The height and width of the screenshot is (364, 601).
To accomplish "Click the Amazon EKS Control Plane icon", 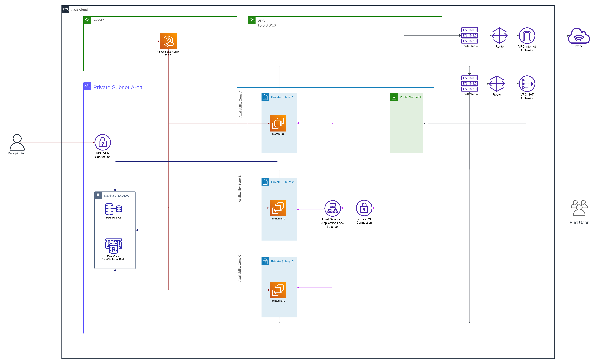I will (x=168, y=41).
